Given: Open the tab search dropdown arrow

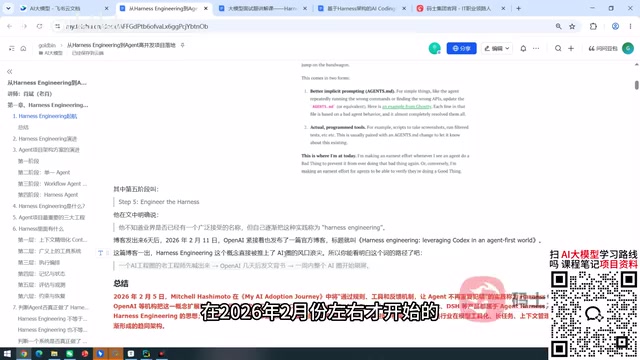Looking at the screenshot, I should [8, 8].
